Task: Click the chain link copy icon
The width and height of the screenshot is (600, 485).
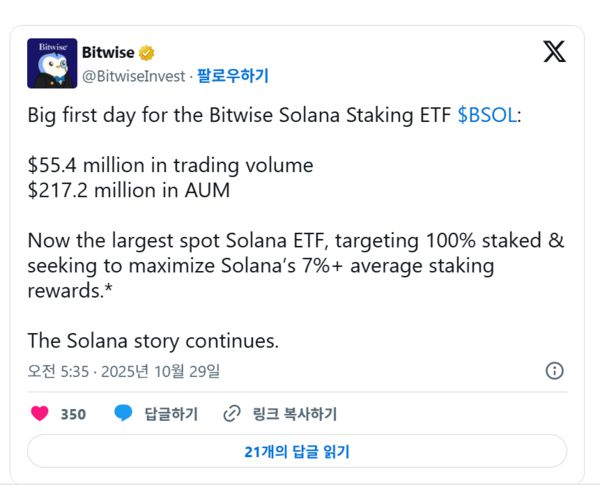Action: 231,413
